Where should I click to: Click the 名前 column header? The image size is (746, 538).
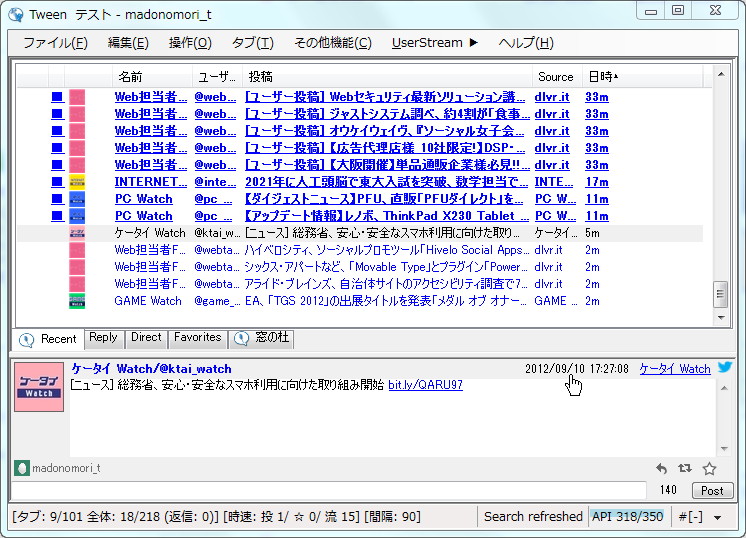point(152,77)
